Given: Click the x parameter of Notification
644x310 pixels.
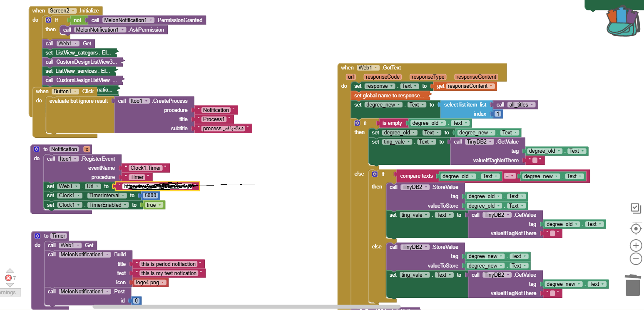Looking at the screenshot, I should point(87,149).
